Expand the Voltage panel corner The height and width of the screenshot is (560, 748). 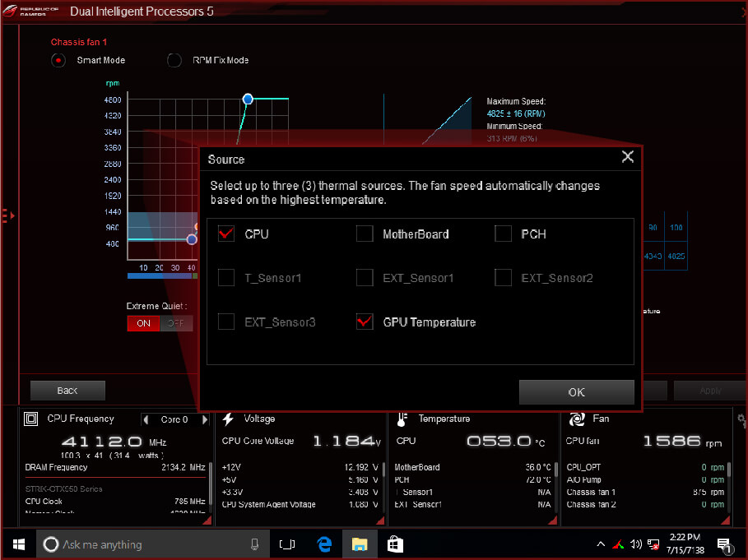380,521
